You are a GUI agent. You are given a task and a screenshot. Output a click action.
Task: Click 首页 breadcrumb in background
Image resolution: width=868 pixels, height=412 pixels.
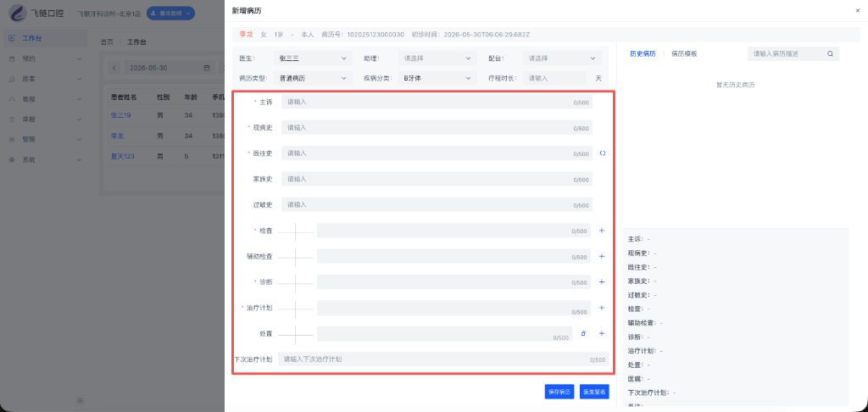[107, 42]
